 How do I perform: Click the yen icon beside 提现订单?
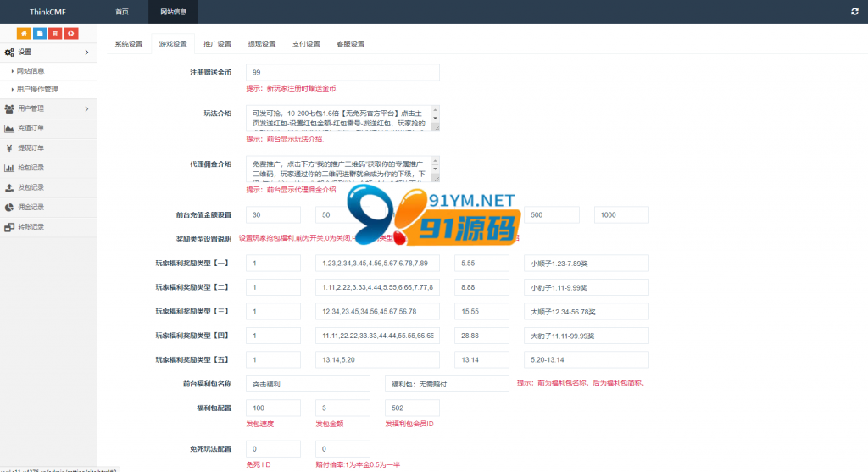pos(9,148)
